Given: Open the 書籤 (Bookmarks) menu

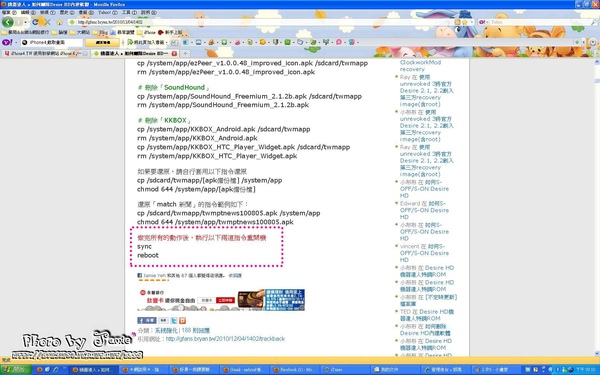Looking at the screenshot, I should pos(86,12).
